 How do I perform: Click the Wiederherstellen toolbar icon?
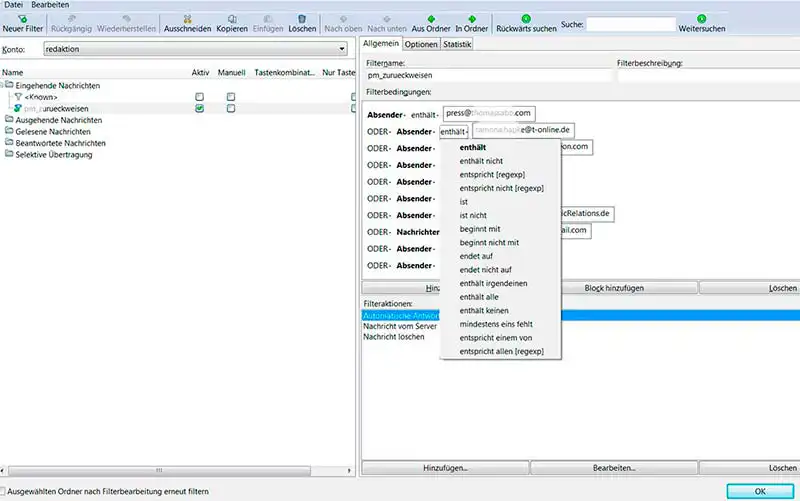126,19
